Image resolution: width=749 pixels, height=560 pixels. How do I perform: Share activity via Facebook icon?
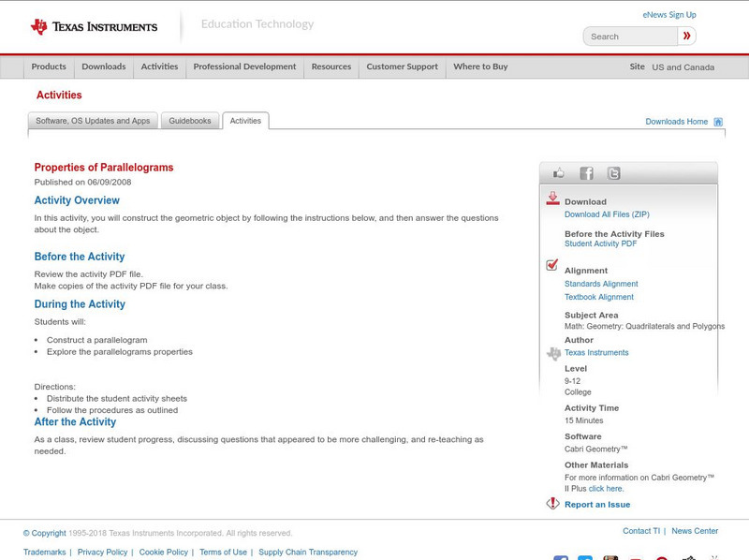(x=586, y=173)
